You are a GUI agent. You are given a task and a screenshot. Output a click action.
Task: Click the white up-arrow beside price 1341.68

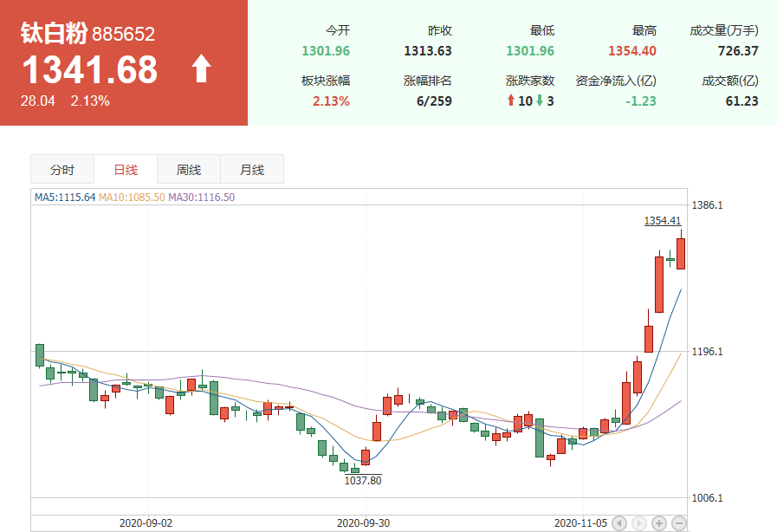click(201, 68)
